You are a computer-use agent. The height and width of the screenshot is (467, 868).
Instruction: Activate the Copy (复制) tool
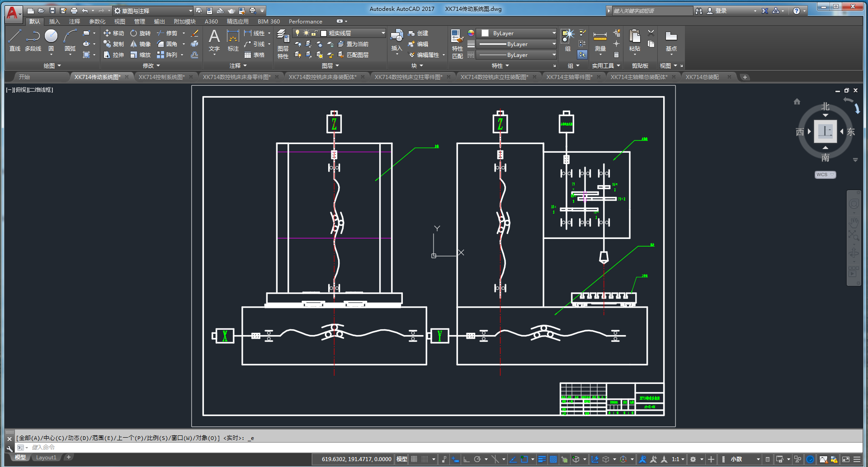(x=113, y=44)
